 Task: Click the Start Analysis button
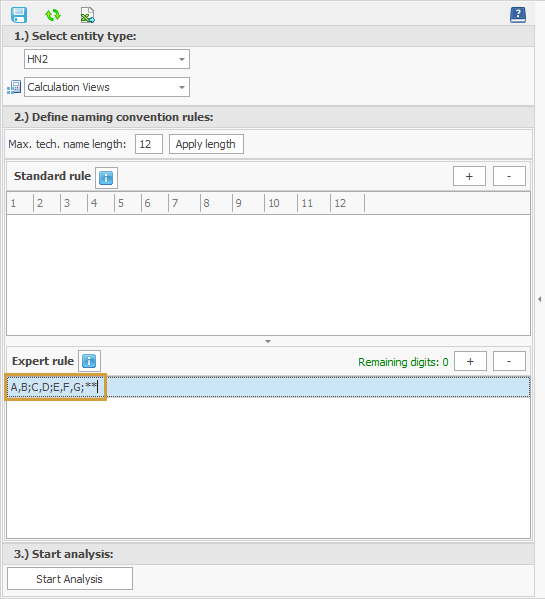70,579
